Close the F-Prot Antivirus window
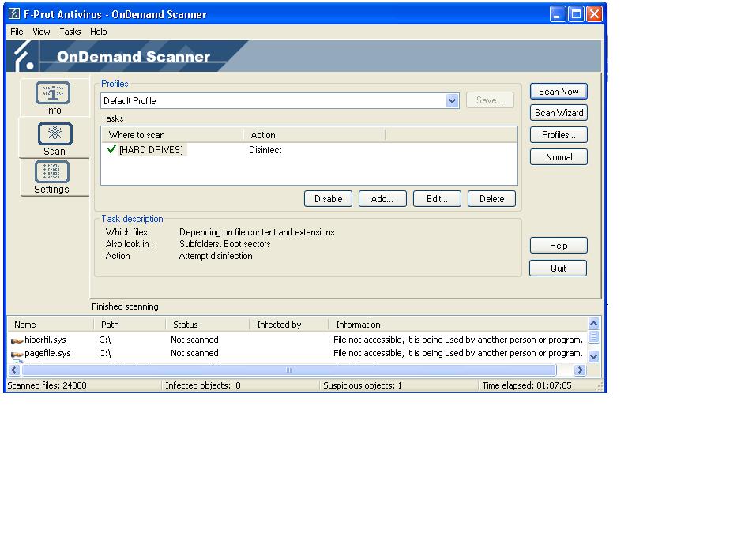 (x=595, y=14)
